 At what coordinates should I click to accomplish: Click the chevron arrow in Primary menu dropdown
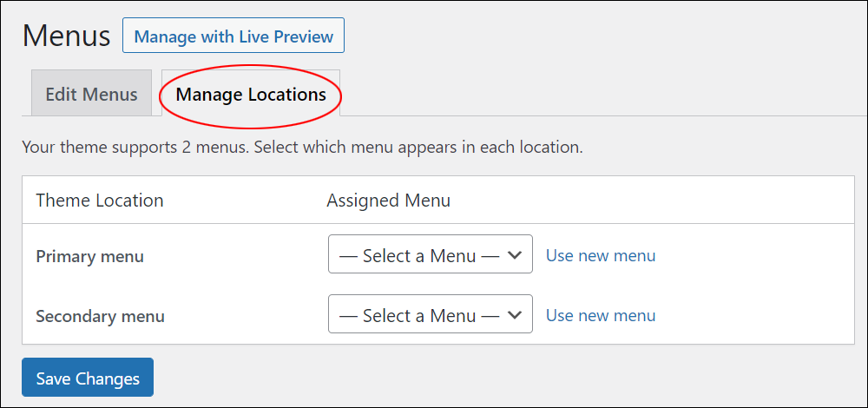515,254
